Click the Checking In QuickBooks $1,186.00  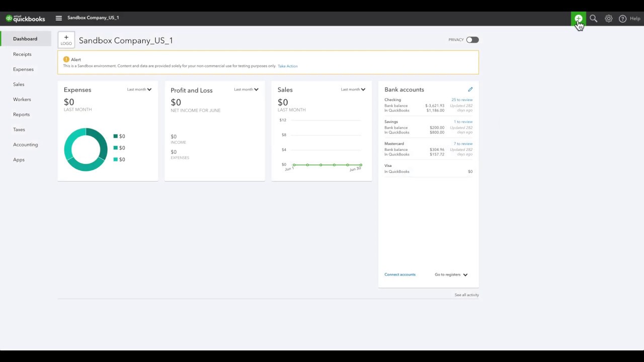(436, 111)
